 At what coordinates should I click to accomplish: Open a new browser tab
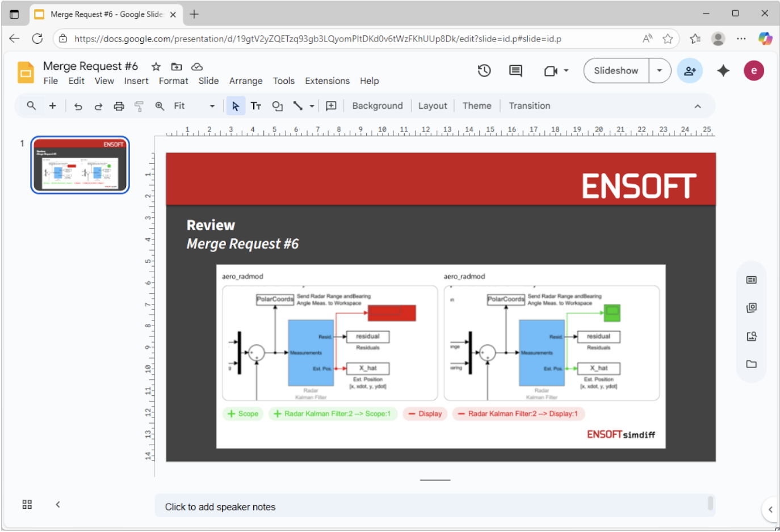click(x=194, y=14)
